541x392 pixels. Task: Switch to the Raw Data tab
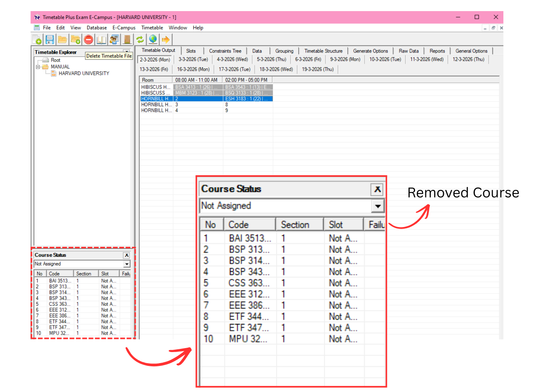click(409, 51)
